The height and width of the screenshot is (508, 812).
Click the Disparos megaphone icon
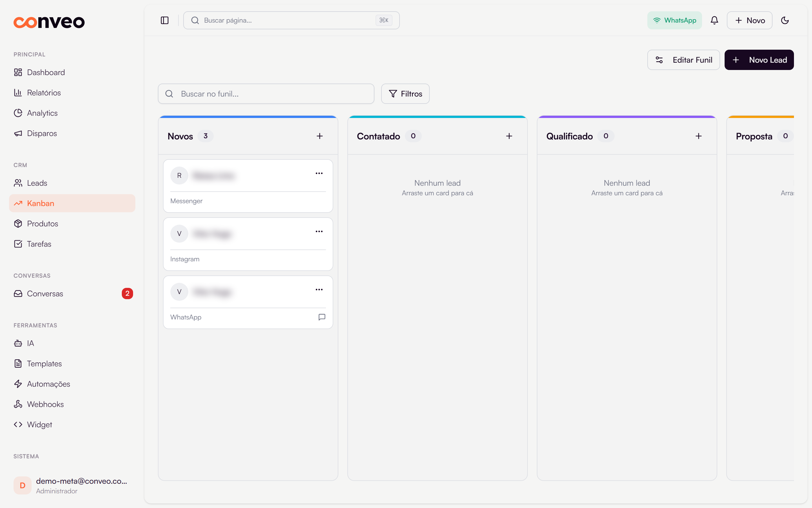tap(18, 133)
